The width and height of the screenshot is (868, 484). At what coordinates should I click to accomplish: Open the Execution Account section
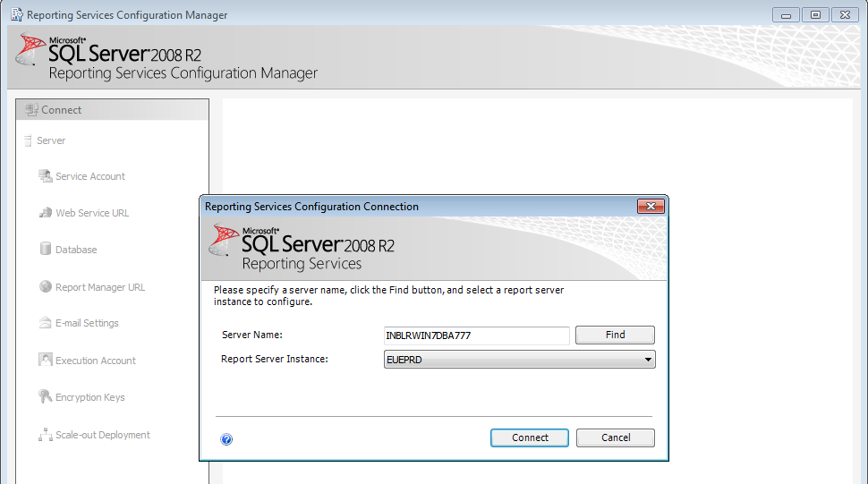95,361
